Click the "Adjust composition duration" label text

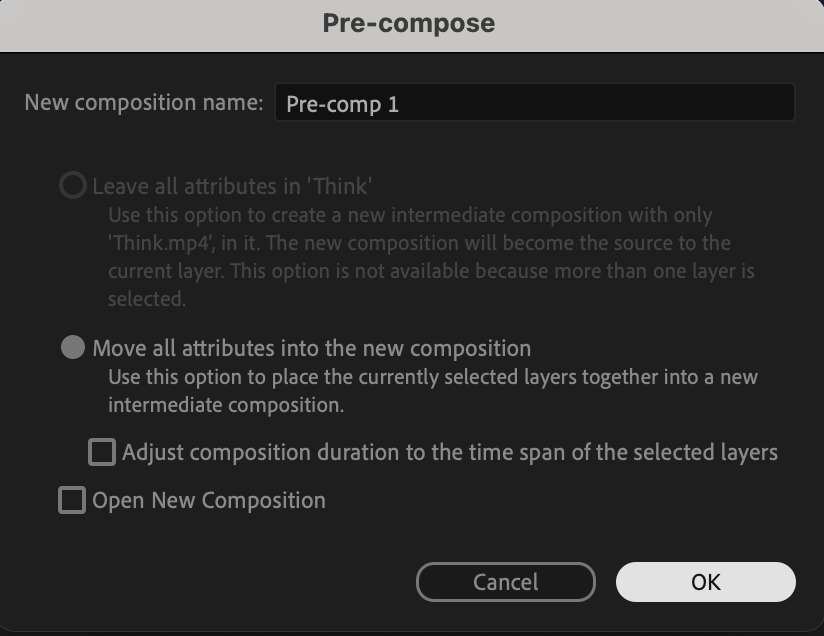click(x=449, y=452)
